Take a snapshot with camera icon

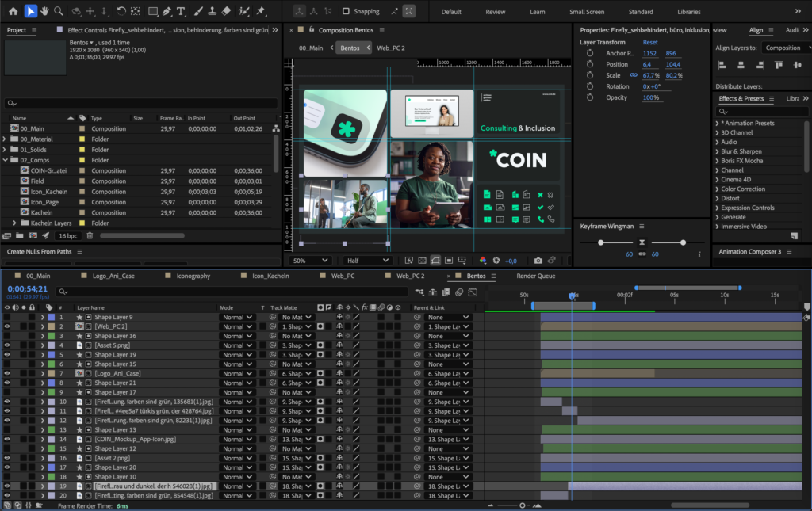pyautogui.click(x=538, y=261)
